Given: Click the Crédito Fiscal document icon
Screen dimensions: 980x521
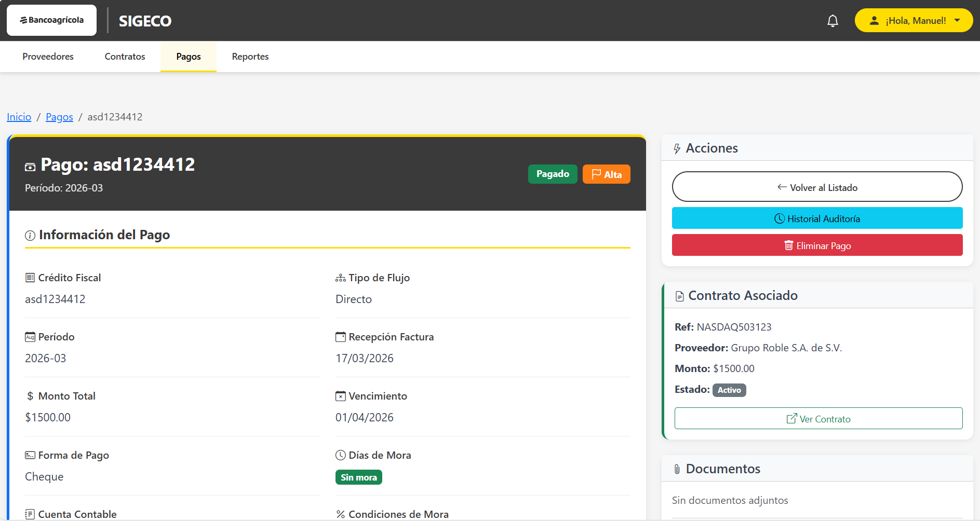Looking at the screenshot, I should [30, 278].
